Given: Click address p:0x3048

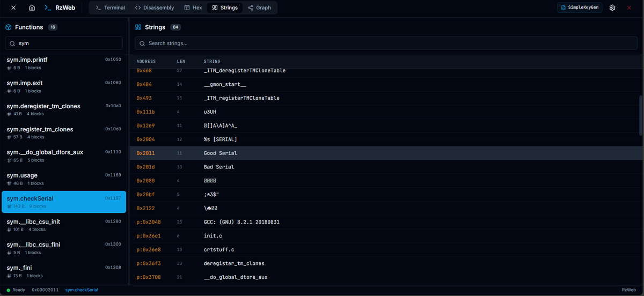Looking at the screenshot, I should [149, 222].
